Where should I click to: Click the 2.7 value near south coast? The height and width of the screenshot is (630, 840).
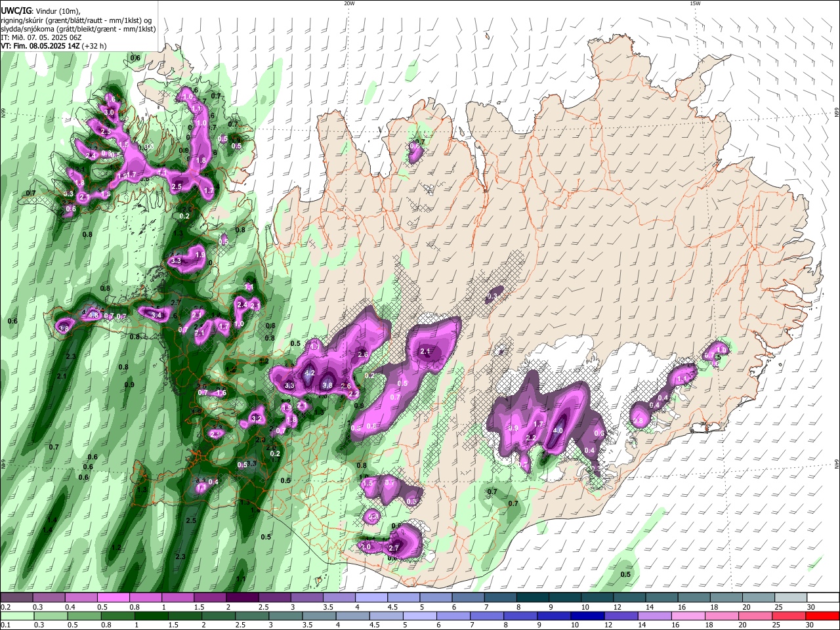pyautogui.click(x=394, y=548)
